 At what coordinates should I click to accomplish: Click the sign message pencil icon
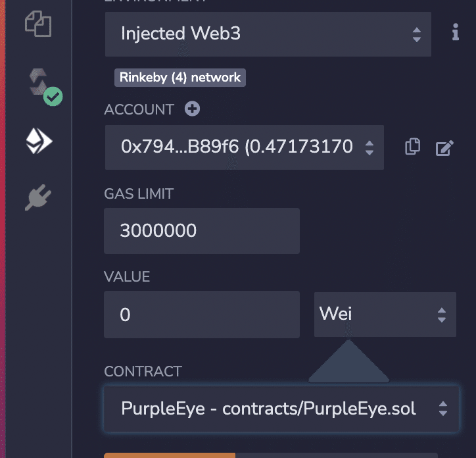(x=445, y=147)
